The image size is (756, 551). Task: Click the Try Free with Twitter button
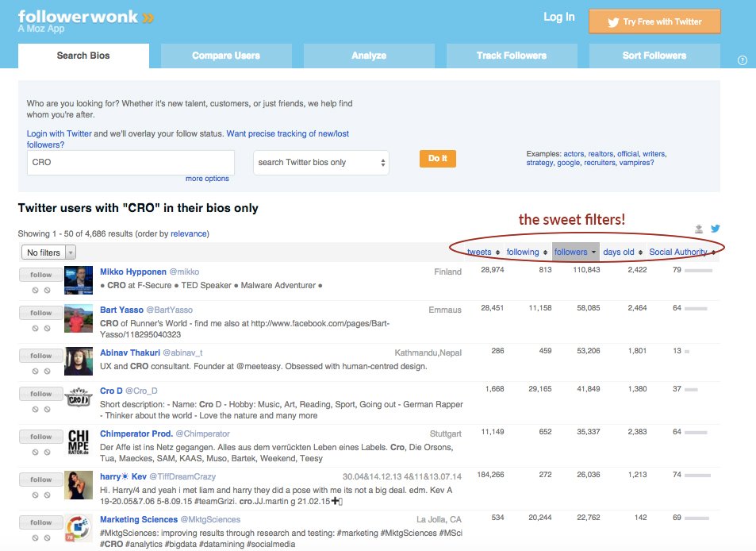point(654,21)
